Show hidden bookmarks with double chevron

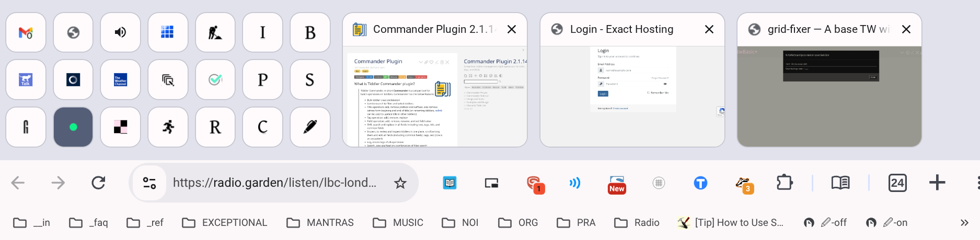(964, 223)
